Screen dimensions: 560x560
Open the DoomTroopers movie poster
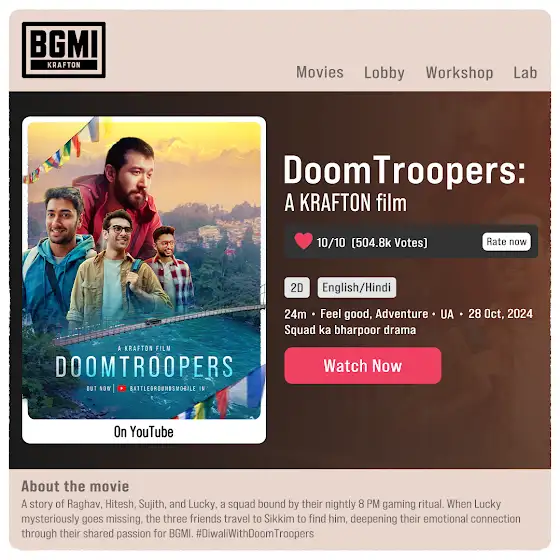(144, 270)
